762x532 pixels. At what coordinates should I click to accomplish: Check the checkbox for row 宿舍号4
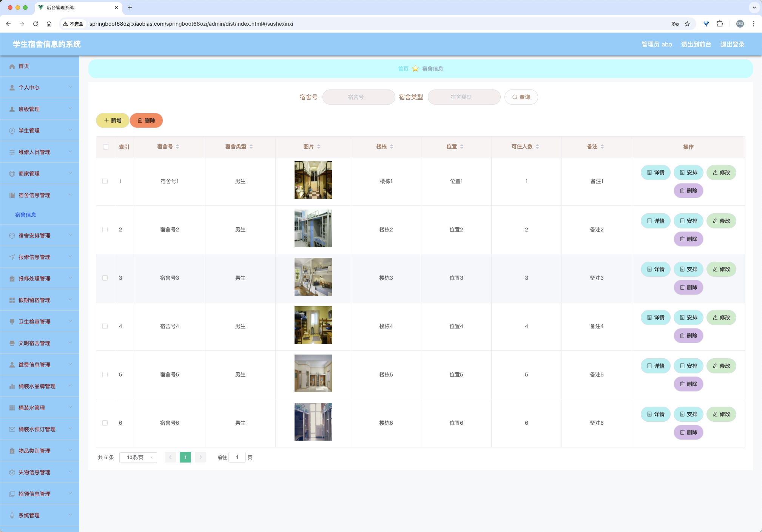tap(105, 326)
